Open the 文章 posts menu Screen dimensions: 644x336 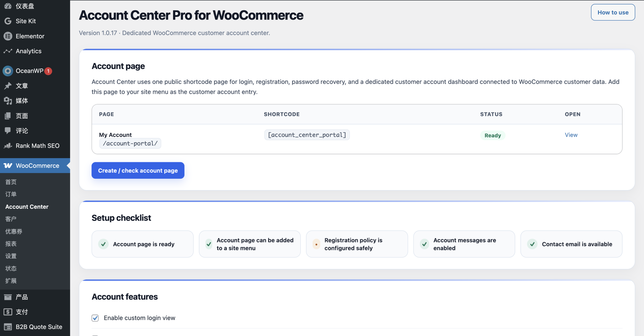coord(35,86)
